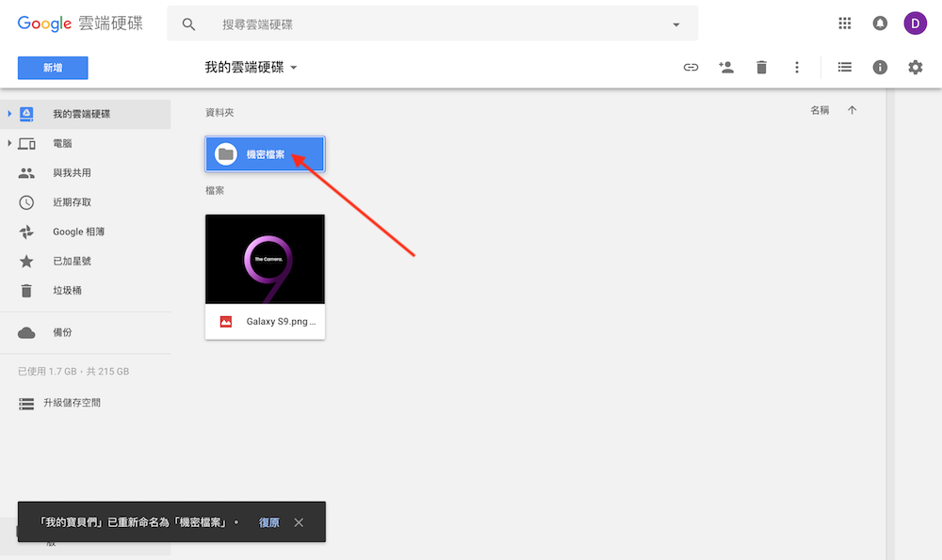Open the more actions overflow menu
Image resolution: width=942 pixels, height=560 pixels.
coord(797,67)
